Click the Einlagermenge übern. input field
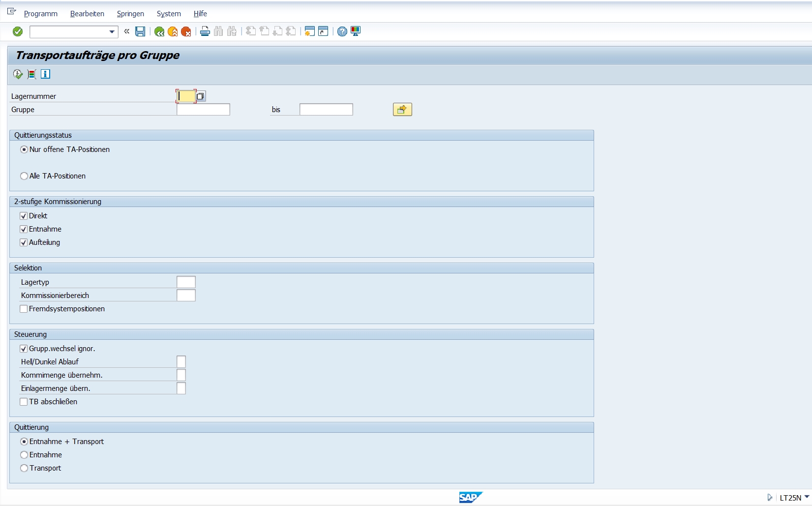This screenshot has height=506, width=812. point(181,388)
